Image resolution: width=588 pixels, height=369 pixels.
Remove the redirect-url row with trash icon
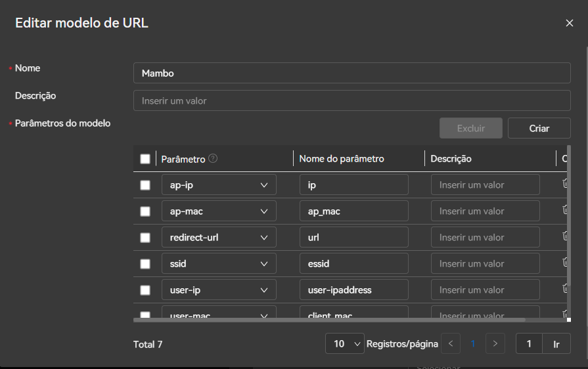click(x=564, y=236)
